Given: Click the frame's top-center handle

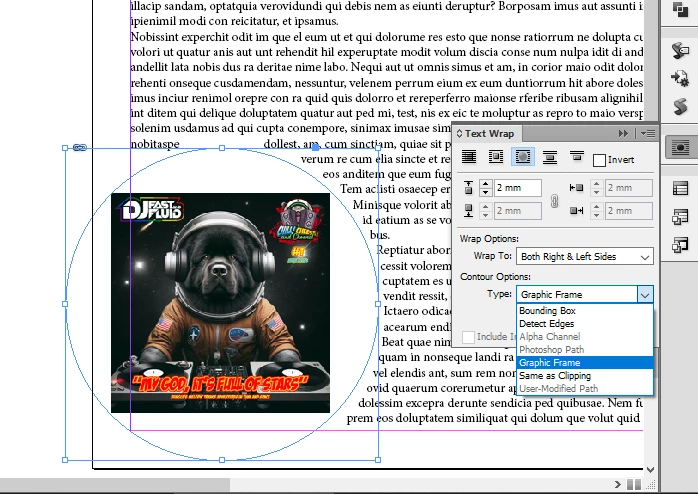Looking at the screenshot, I should point(222,148).
